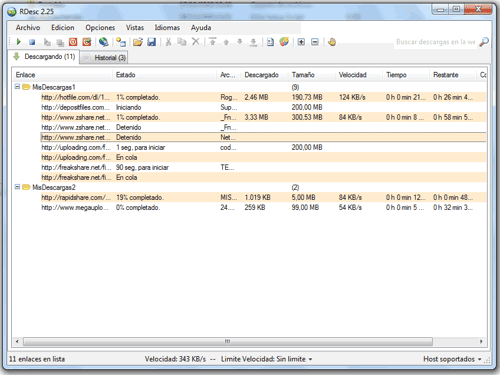Click the collapse all minus icon in toolbar

(315, 42)
